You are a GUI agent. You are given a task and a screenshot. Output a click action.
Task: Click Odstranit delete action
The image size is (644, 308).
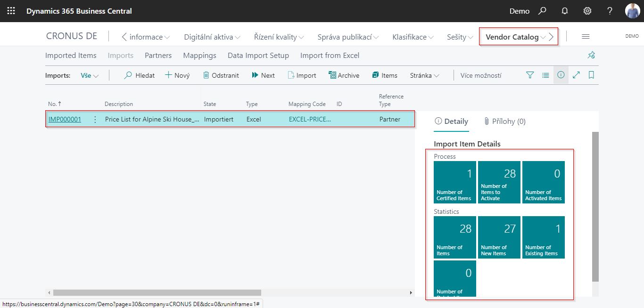point(221,75)
